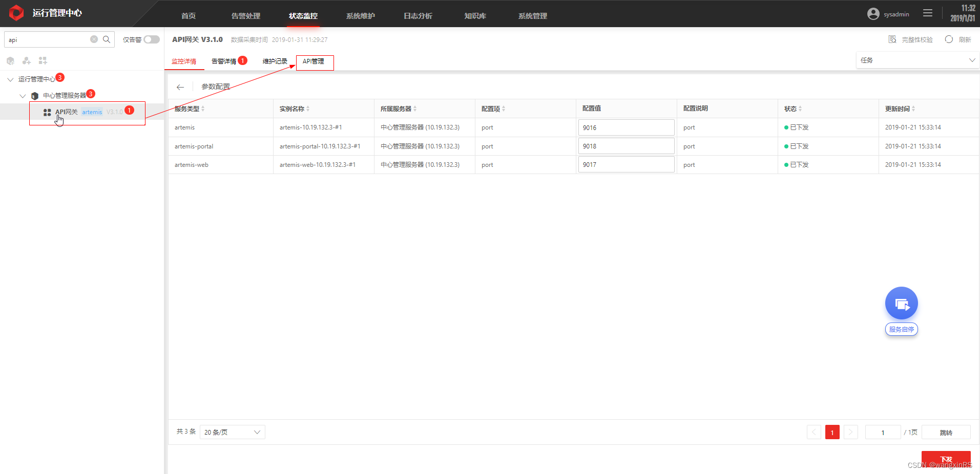
Task: Click the port value field 9018
Action: (x=626, y=146)
